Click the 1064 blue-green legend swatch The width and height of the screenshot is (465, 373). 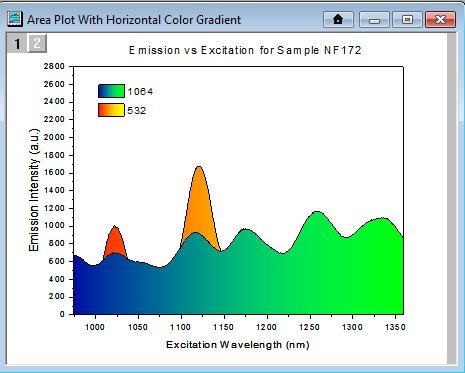(x=111, y=91)
